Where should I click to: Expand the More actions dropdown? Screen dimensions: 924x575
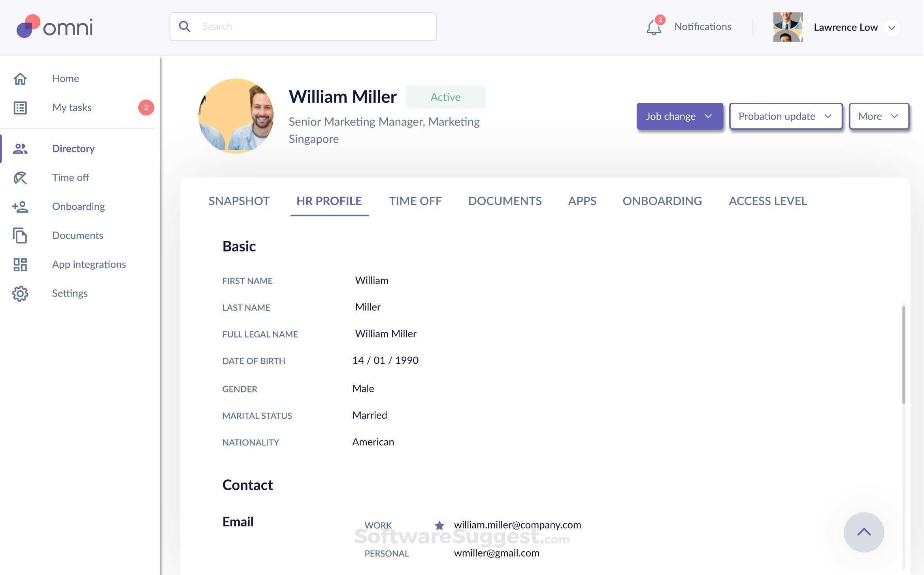pyautogui.click(x=878, y=117)
